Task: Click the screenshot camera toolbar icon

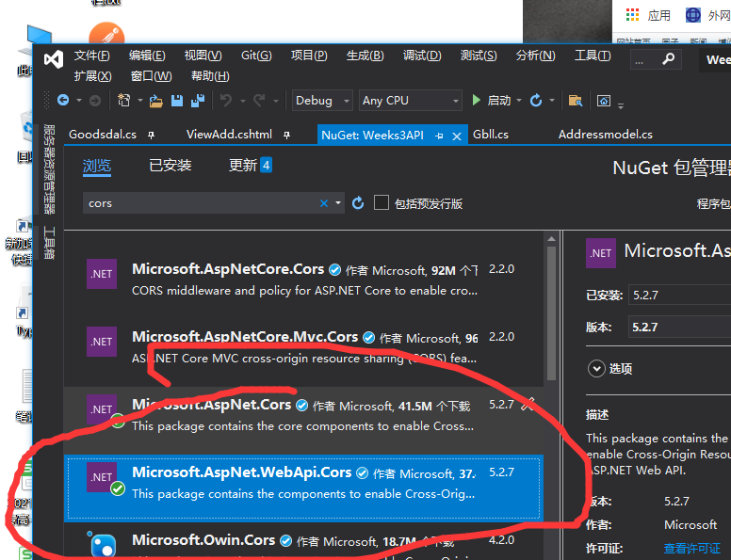Action: click(x=604, y=101)
